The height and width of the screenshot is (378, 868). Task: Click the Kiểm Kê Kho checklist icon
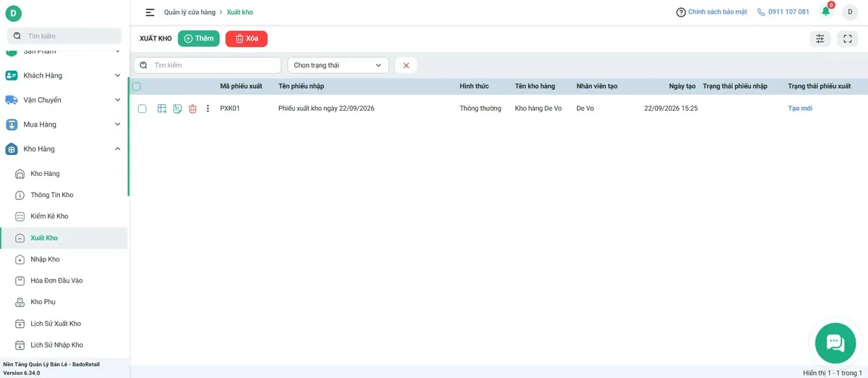coord(20,217)
